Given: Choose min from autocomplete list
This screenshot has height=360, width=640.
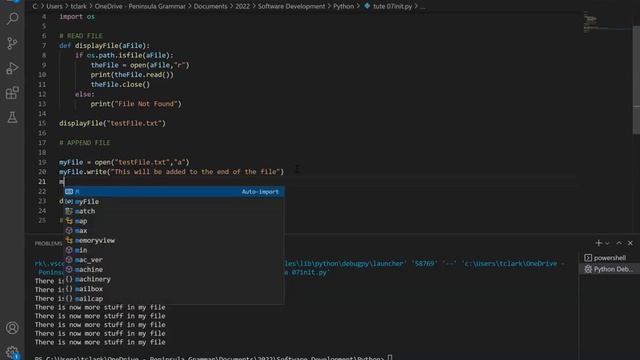Looking at the screenshot, I should (x=174, y=250).
